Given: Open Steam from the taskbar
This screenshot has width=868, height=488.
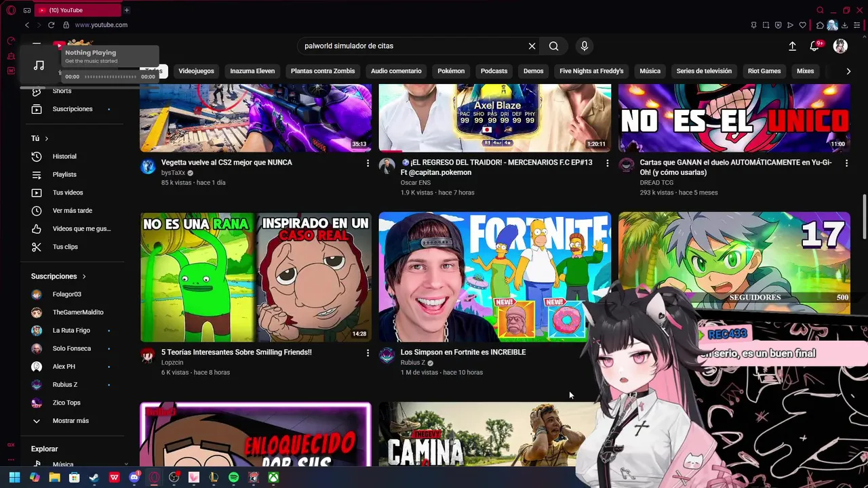Looking at the screenshot, I should 94,477.
